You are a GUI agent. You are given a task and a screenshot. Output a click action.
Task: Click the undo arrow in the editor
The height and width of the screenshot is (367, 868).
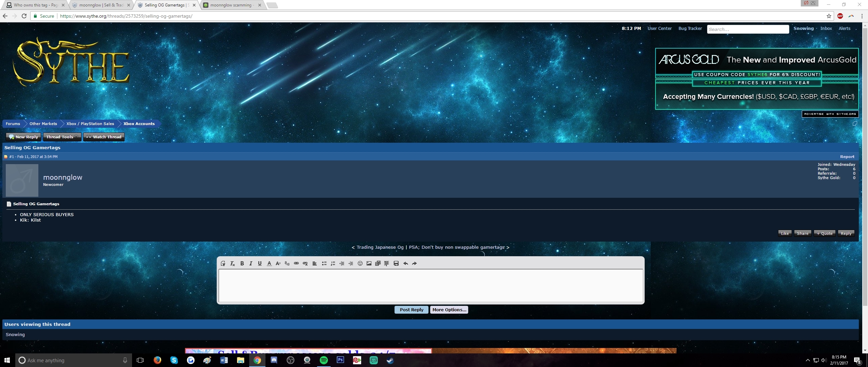pyautogui.click(x=406, y=263)
